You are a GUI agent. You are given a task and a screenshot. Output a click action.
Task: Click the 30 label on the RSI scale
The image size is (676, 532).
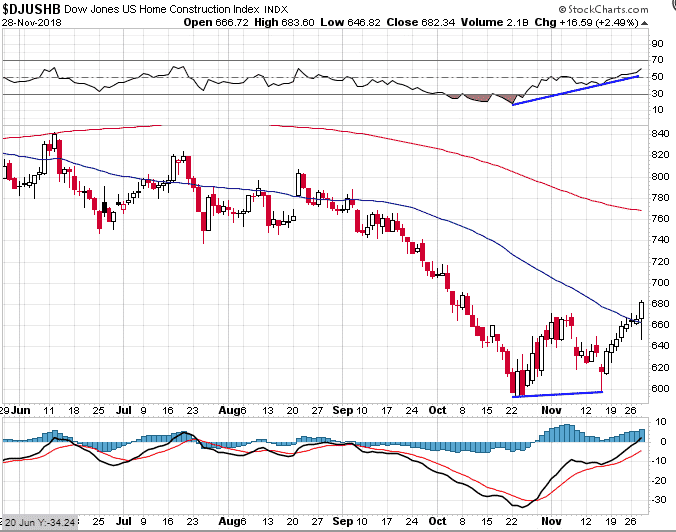point(657,94)
